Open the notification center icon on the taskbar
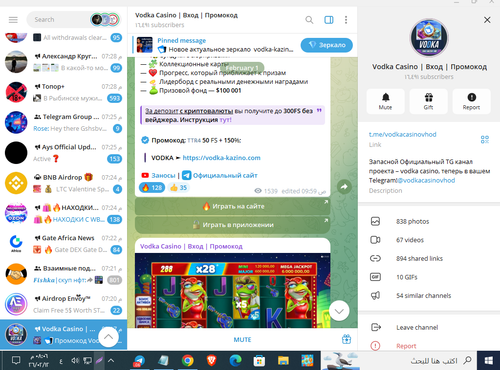Image resolution: width=500 pixels, height=370 pixels. click(16, 360)
